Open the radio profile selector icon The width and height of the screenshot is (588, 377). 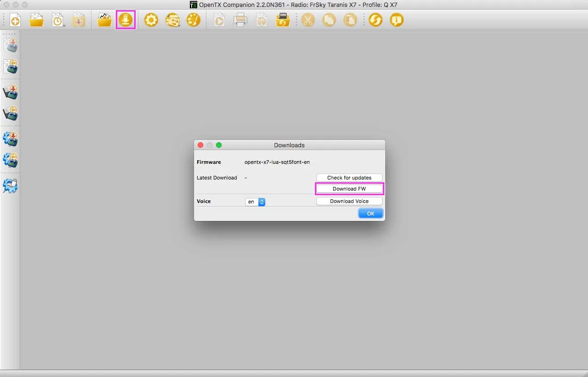tap(172, 20)
